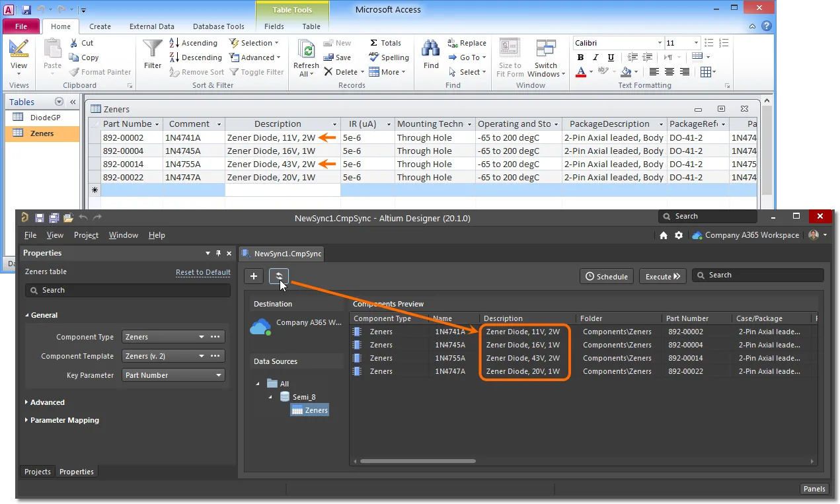Expand the Advanced section in Properties
The height and width of the screenshot is (504, 840).
[44, 402]
